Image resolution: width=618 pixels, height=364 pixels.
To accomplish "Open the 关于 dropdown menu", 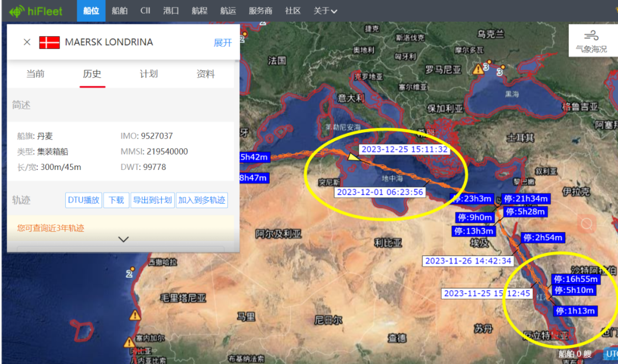I will click(x=325, y=11).
